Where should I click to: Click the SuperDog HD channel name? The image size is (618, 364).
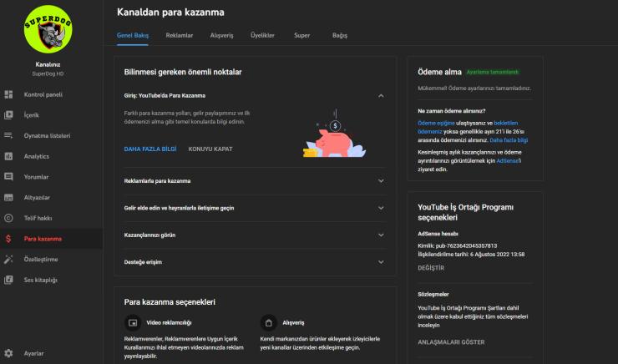pyautogui.click(x=48, y=73)
